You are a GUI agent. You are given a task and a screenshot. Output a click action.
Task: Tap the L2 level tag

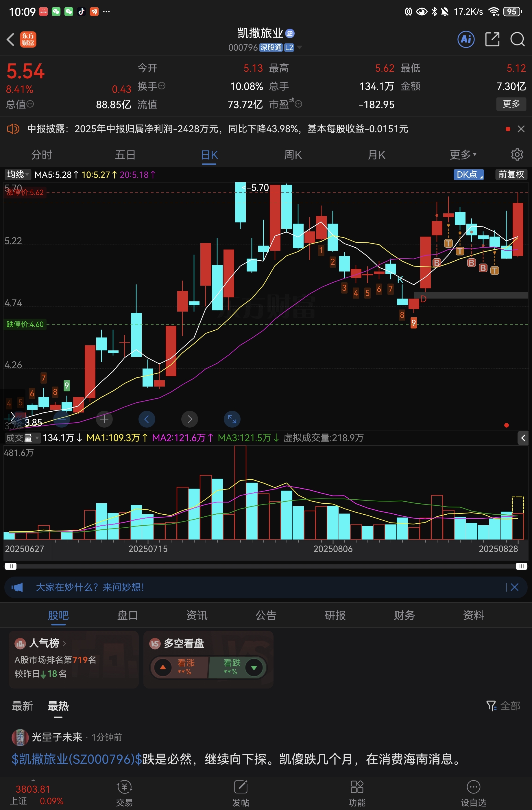click(289, 47)
